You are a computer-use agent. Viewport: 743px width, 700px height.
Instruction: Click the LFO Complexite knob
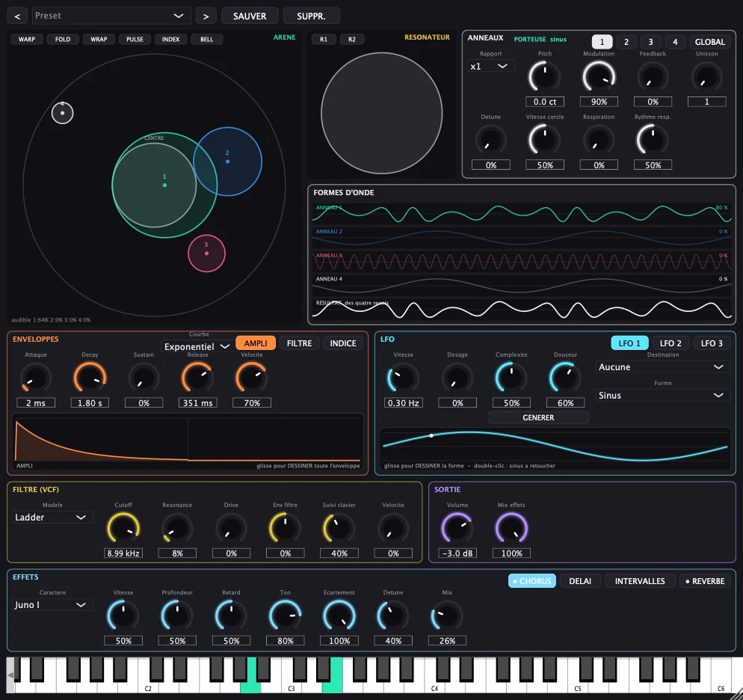[x=512, y=378]
